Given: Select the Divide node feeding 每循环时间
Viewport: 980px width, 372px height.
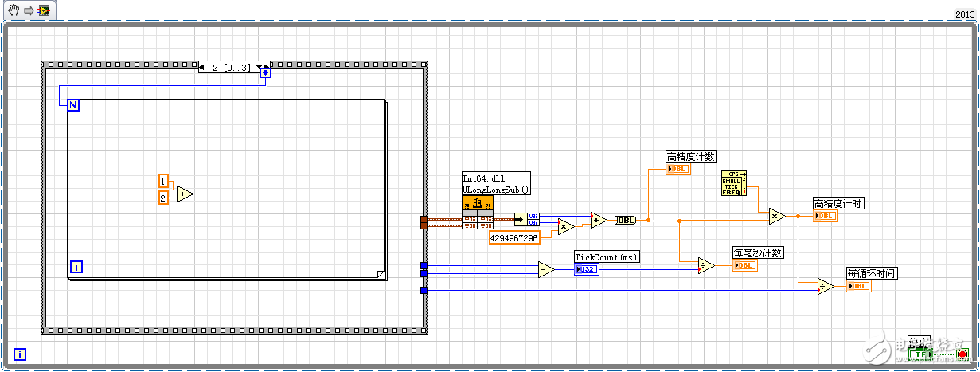Looking at the screenshot, I should pyautogui.click(x=826, y=287).
